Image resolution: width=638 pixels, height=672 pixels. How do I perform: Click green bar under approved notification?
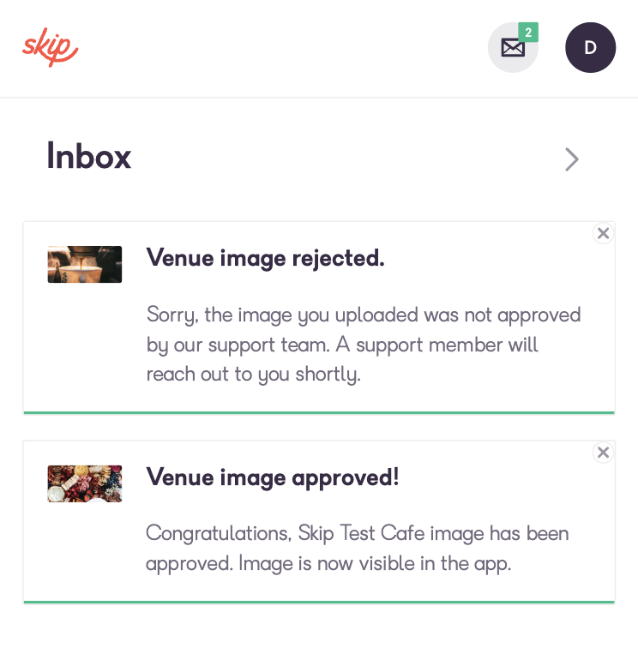[x=319, y=602]
